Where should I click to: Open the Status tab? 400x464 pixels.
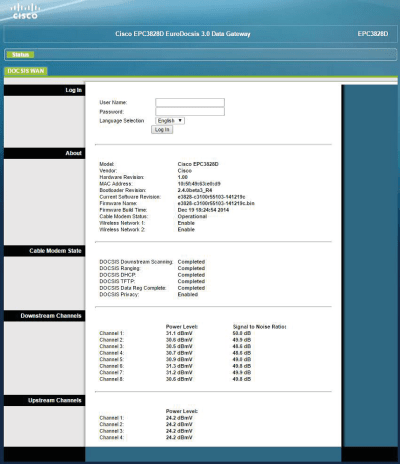click(x=20, y=55)
